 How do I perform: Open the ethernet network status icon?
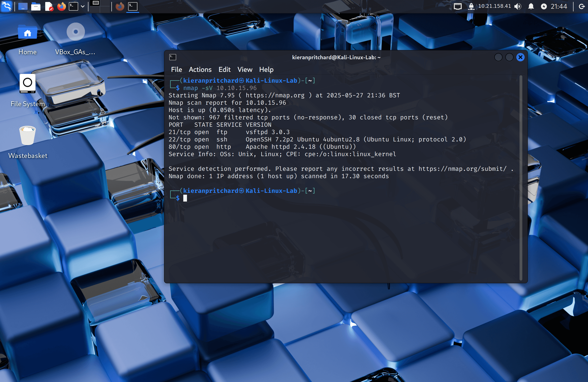(x=457, y=6)
